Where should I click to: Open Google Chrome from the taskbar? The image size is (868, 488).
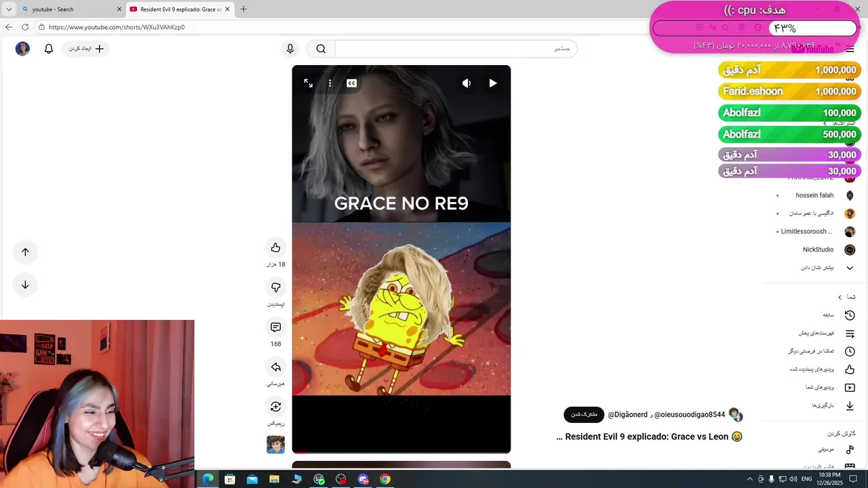[x=385, y=479]
